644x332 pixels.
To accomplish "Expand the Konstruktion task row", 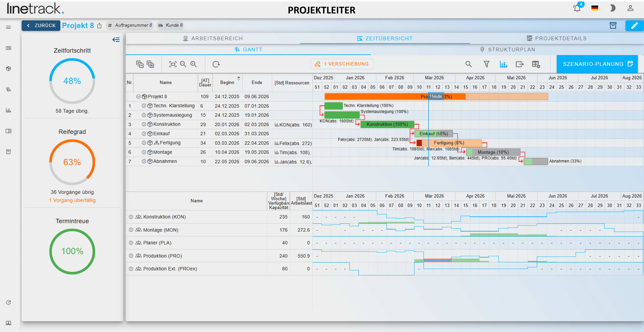I will pos(144,124).
